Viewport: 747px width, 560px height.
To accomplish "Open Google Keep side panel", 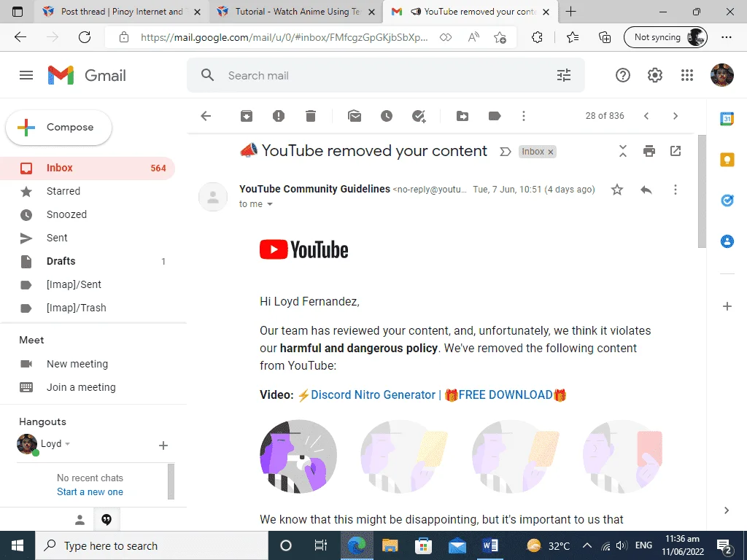I will coord(727,160).
